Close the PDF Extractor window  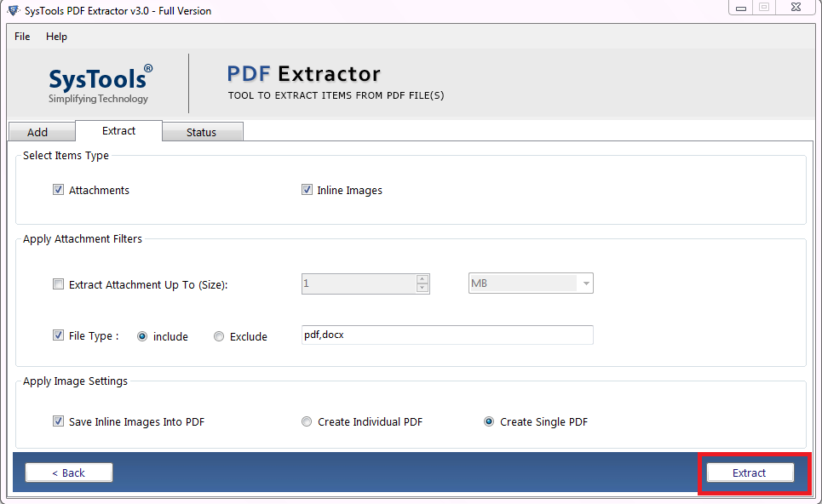pyautogui.click(x=796, y=8)
